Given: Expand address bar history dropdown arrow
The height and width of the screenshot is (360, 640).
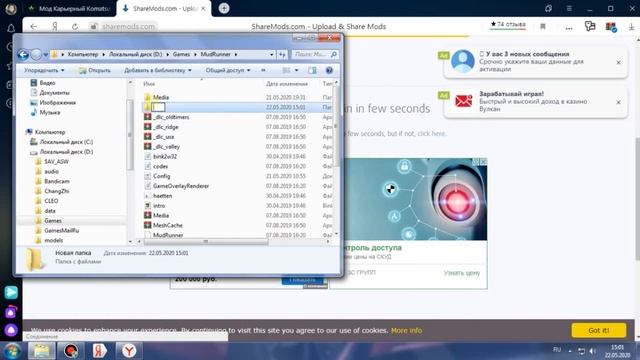Looking at the screenshot, I should tap(271, 54).
